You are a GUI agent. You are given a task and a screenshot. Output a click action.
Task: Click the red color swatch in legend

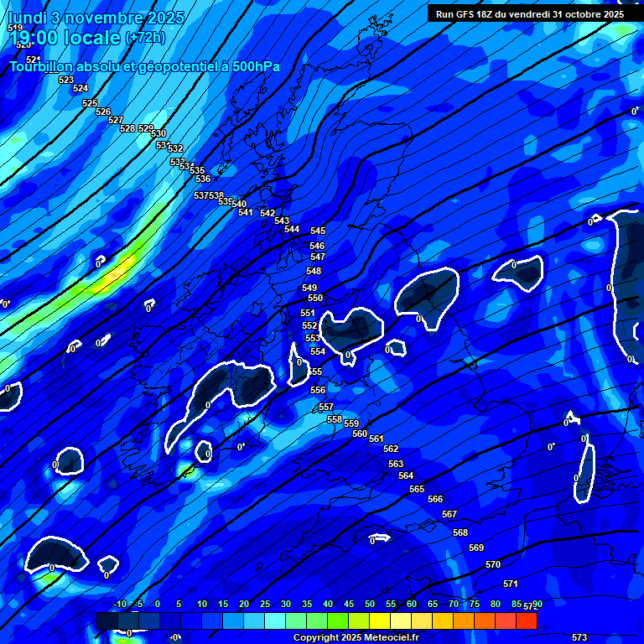(527, 621)
